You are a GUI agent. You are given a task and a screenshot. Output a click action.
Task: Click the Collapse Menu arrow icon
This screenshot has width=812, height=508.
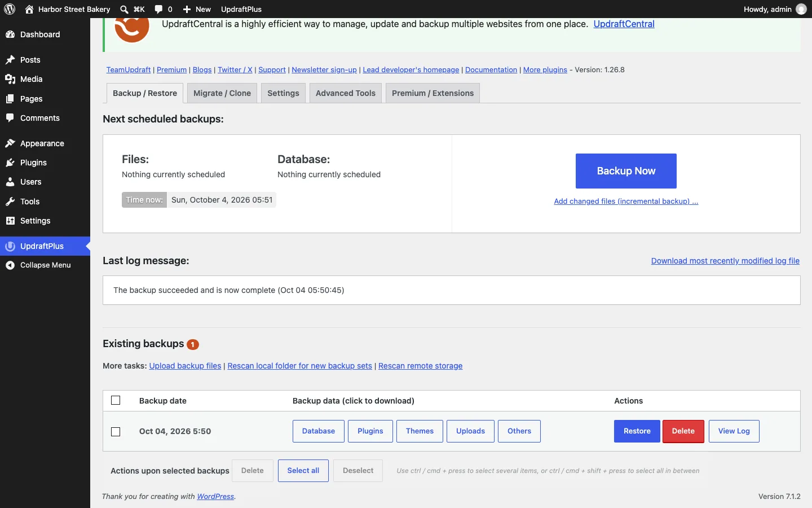[10, 265]
